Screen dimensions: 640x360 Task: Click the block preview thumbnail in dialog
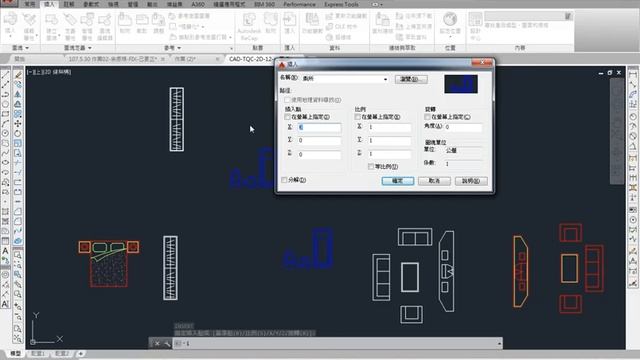[461, 84]
